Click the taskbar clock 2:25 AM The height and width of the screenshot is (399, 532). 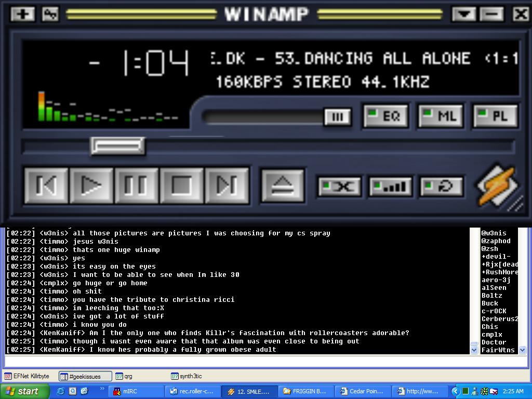(513, 391)
